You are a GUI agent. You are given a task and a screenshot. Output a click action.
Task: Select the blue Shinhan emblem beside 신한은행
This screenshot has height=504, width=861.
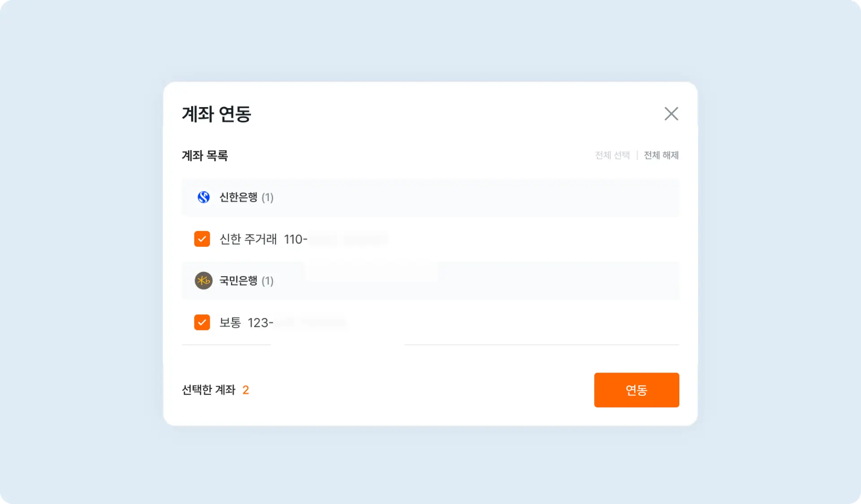click(204, 198)
